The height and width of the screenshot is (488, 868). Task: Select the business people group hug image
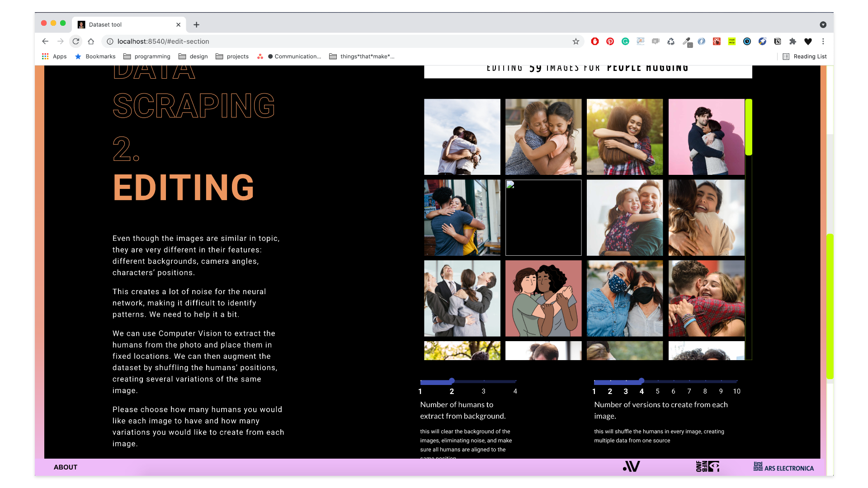(x=462, y=298)
